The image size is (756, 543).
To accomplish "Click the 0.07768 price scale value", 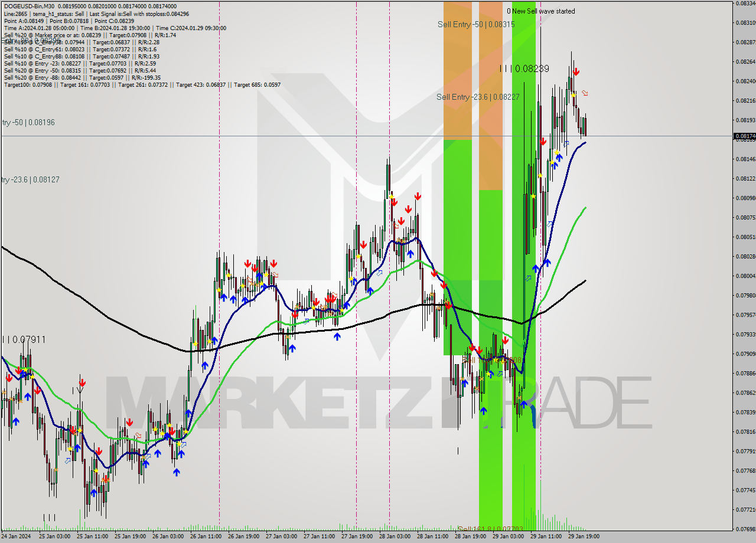I will point(745,470).
